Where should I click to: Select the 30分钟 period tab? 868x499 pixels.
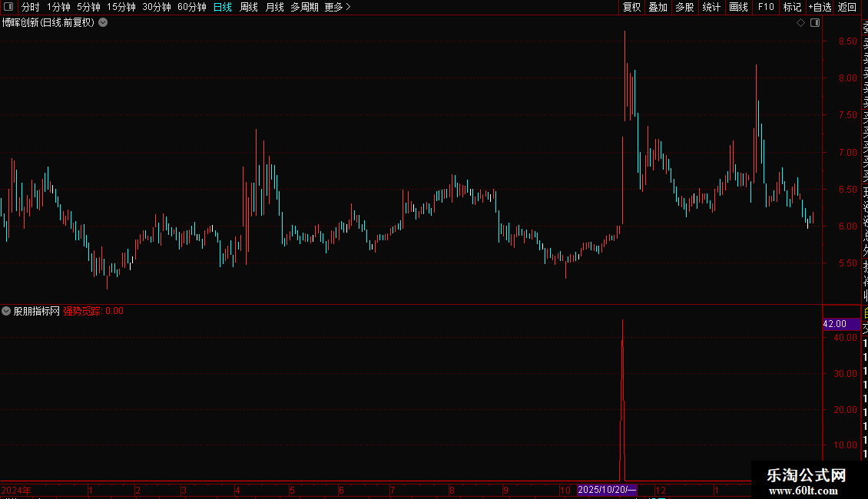156,7
